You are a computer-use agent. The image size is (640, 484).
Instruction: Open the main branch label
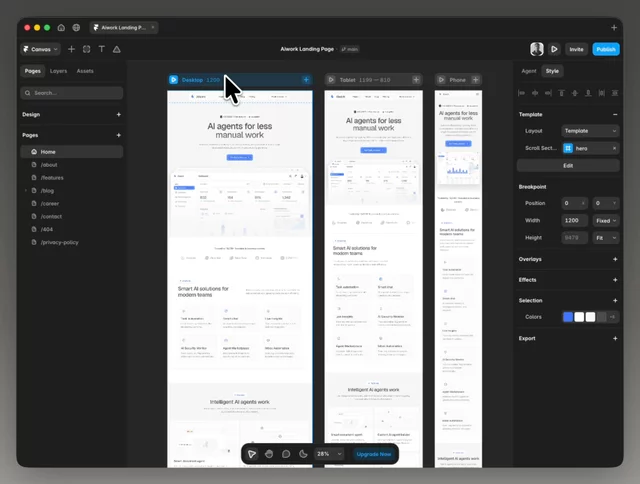350,49
